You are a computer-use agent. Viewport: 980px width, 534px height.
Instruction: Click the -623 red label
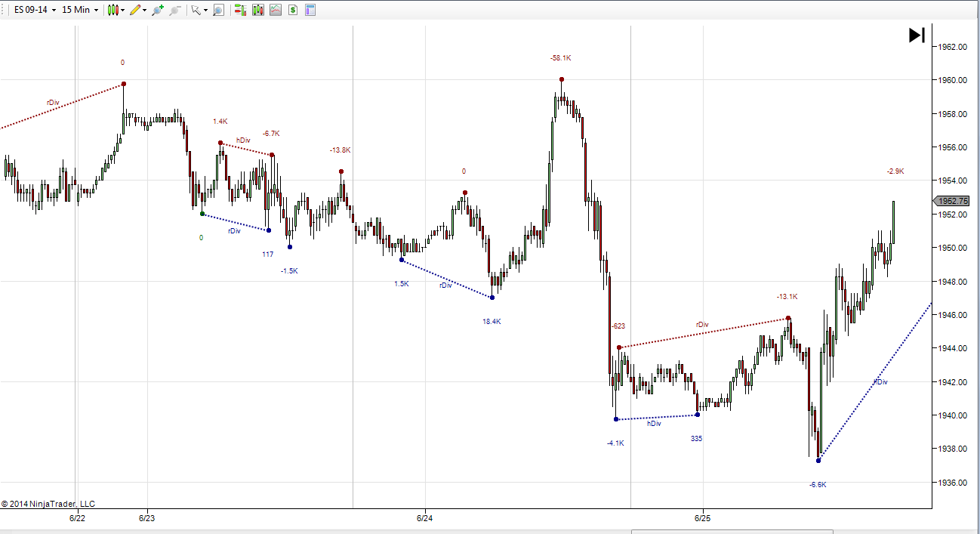coord(618,326)
